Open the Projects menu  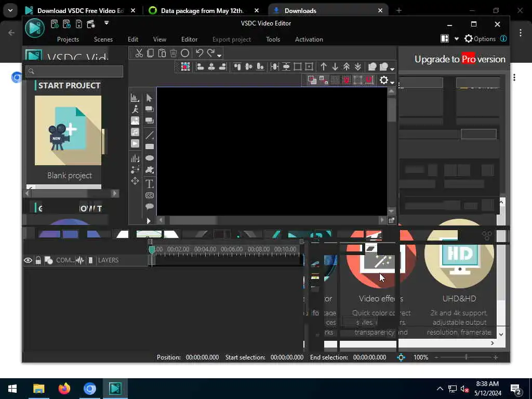[68, 39]
